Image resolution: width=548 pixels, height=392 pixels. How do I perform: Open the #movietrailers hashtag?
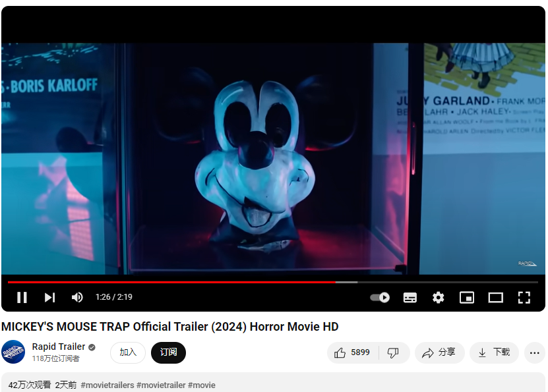[x=107, y=385]
